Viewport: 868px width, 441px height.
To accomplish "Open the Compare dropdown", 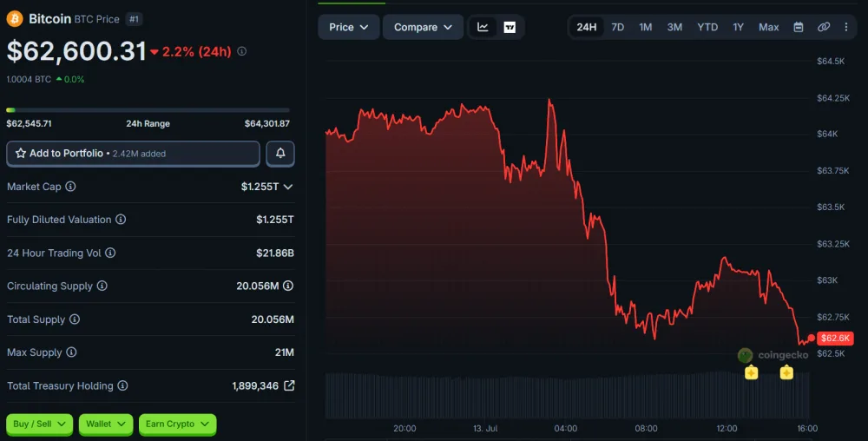I will [423, 27].
